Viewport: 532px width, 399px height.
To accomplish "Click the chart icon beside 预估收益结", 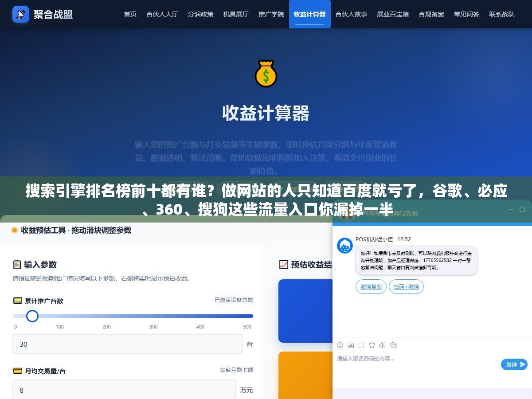I will coord(283,265).
